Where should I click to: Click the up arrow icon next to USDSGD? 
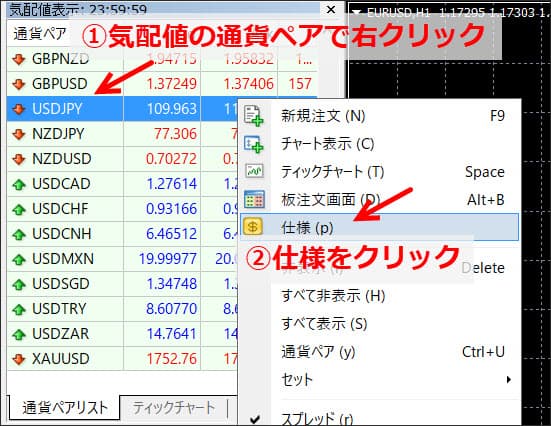19,284
